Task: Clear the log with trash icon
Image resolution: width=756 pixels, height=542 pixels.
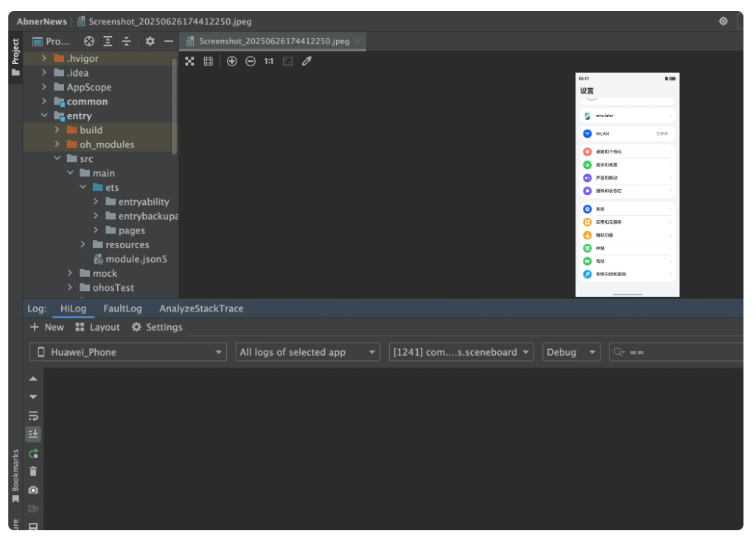Action: (x=33, y=471)
